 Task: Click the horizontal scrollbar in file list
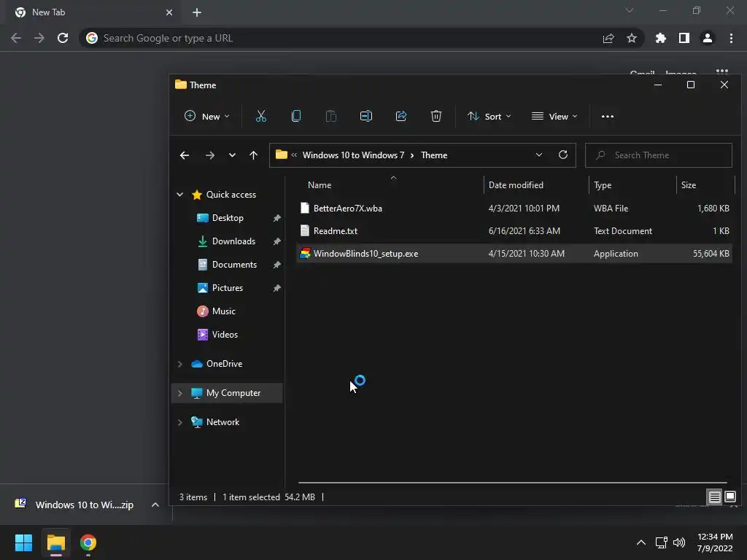(512, 483)
